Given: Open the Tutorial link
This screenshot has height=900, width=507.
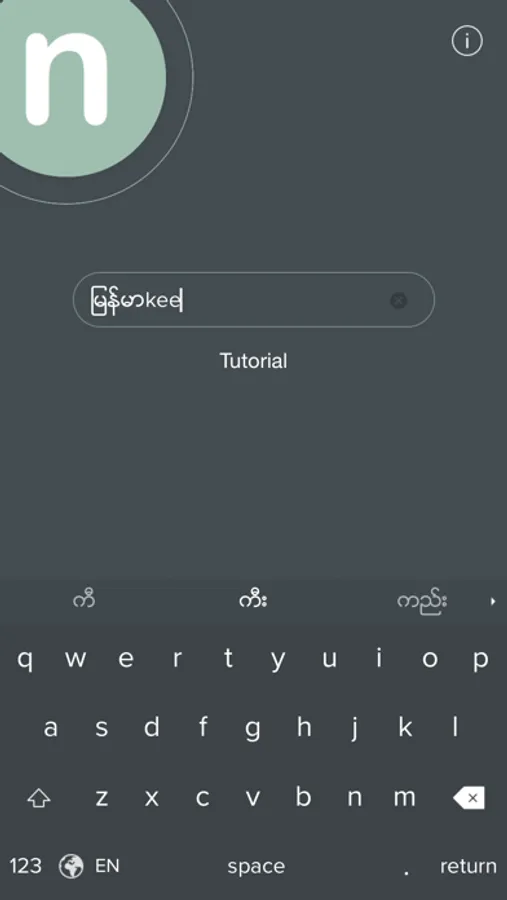Looking at the screenshot, I should click(x=253, y=361).
